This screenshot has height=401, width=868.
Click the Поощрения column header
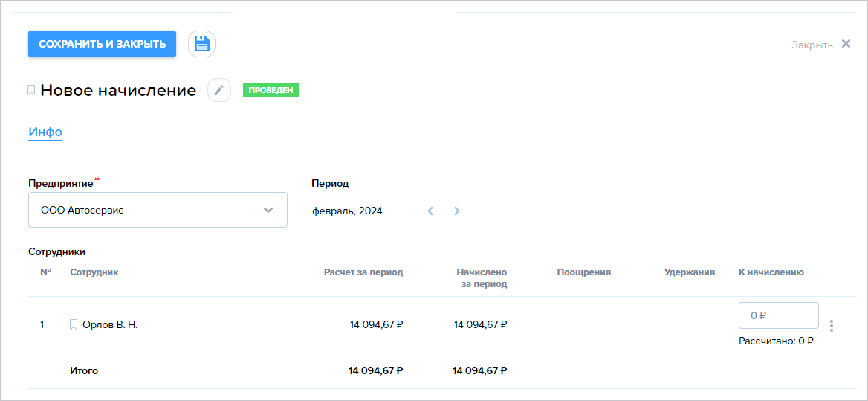tap(583, 272)
